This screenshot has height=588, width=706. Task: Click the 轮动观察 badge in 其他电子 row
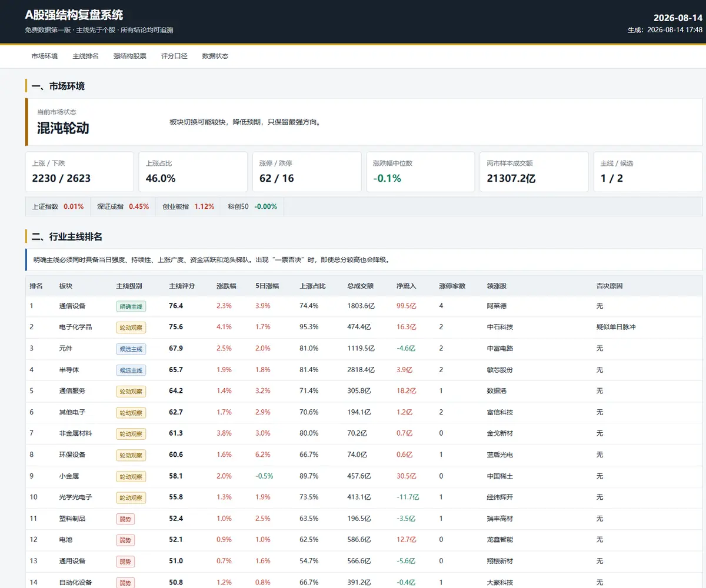tap(131, 413)
